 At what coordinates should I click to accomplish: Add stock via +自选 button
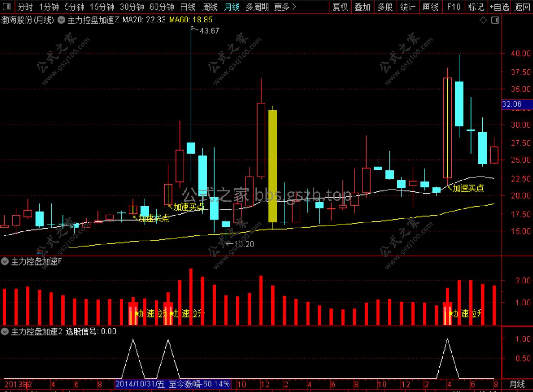tap(499, 7)
